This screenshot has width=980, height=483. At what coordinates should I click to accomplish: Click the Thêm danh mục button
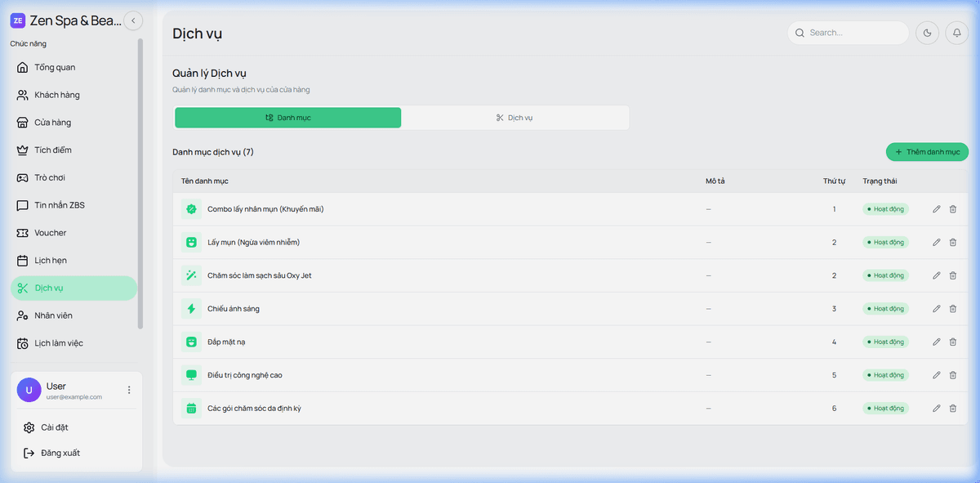pyautogui.click(x=927, y=152)
